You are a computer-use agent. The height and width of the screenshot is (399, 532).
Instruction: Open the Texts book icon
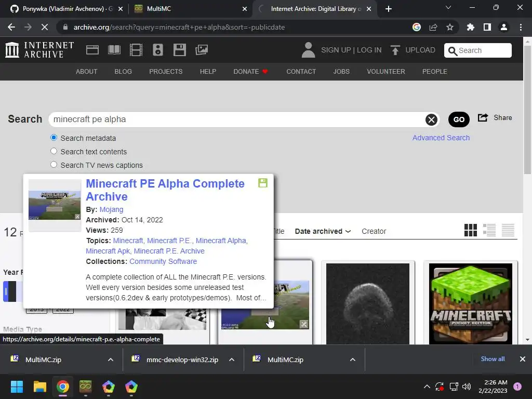point(114,50)
